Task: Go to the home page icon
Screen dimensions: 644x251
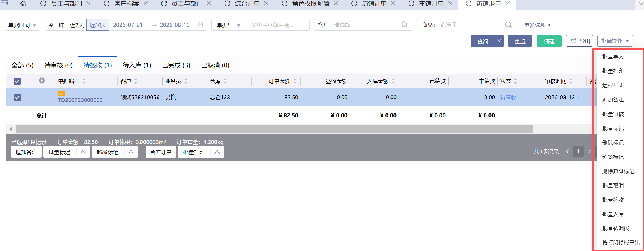Action: point(23,4)
